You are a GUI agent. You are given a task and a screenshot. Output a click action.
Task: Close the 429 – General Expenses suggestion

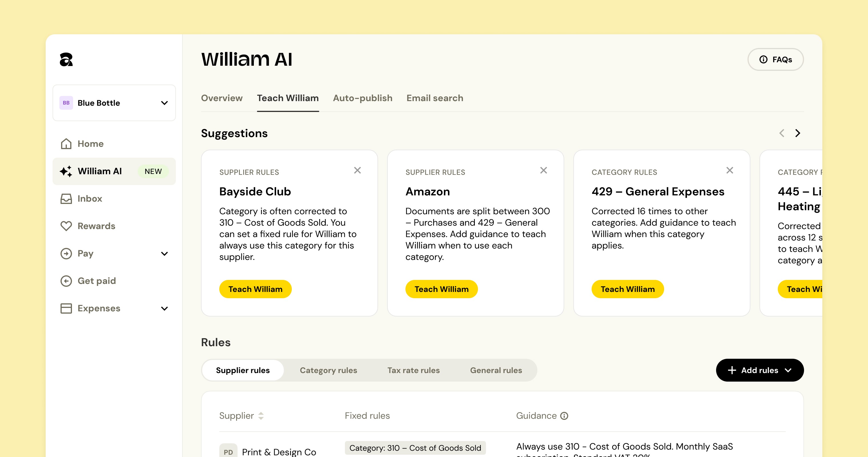click(x=730, y=171)
